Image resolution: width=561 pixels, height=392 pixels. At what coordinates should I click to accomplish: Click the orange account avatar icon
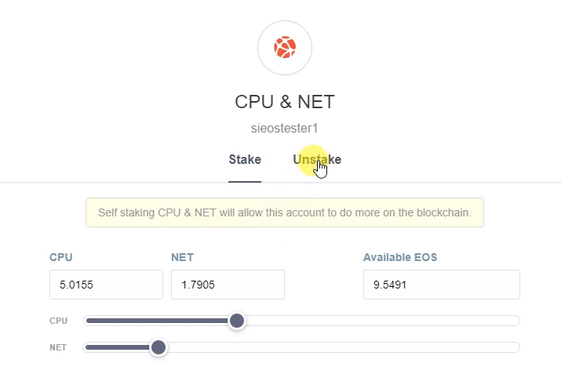coord(285,48)
